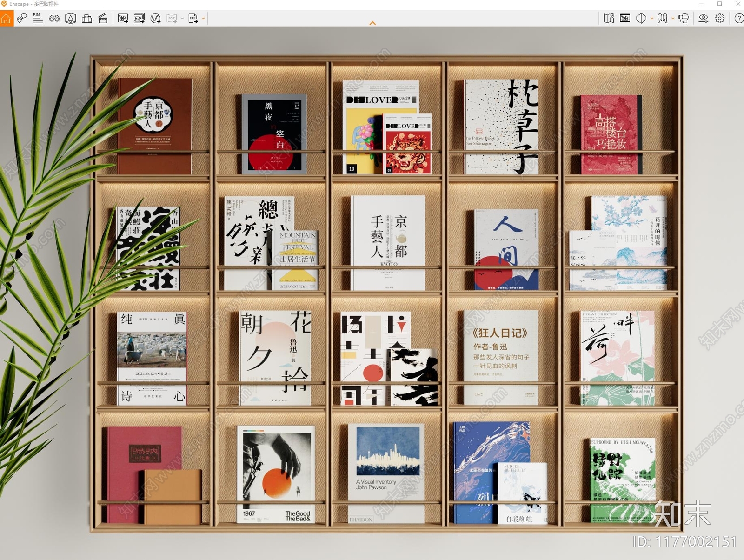744x560 pixels.
Task: Minimize the Enscape window
Action: pyautogui.click(x=701, y=4)
